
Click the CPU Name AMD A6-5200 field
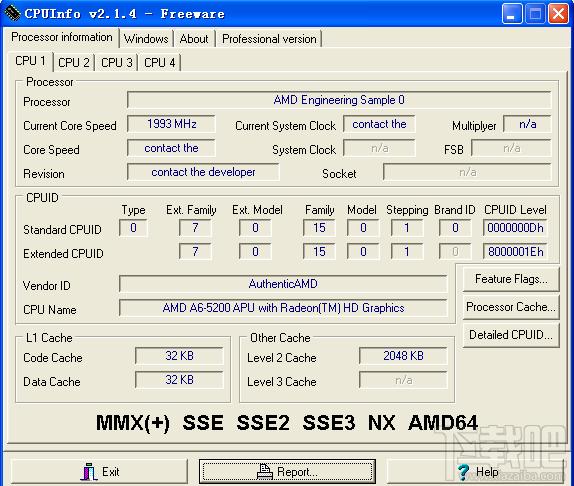(x=283, y=308)
